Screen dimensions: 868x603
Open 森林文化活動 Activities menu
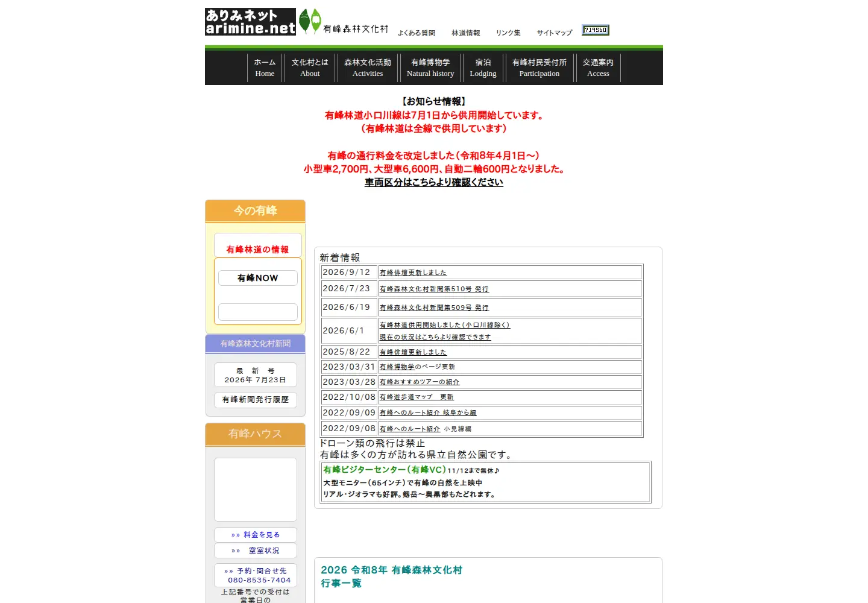(x=368, y=68)
